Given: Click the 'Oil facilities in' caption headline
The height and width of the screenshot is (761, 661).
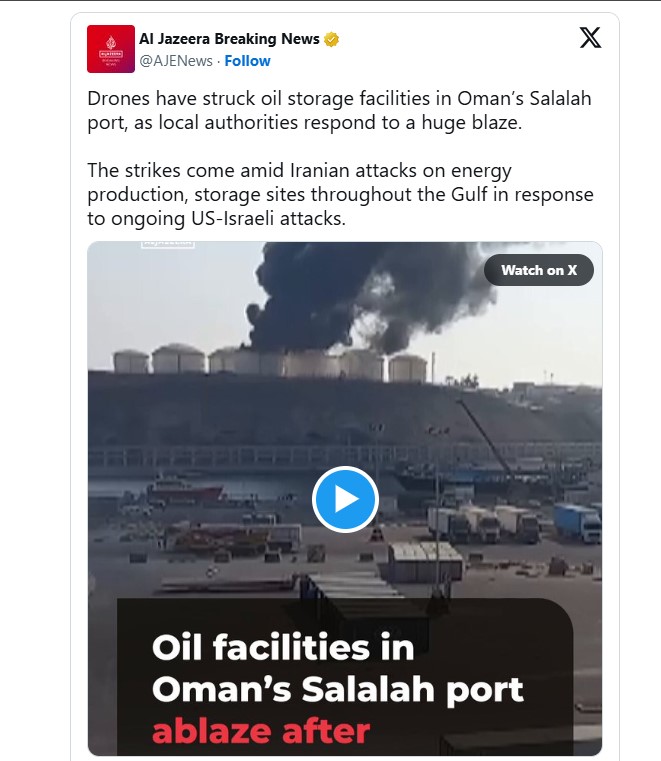Looking at the screenshot, I should point(283,647).
